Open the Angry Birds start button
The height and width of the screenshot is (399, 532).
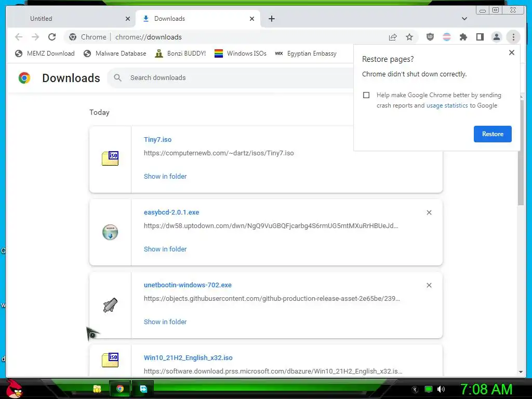click(x=14, y=389)
